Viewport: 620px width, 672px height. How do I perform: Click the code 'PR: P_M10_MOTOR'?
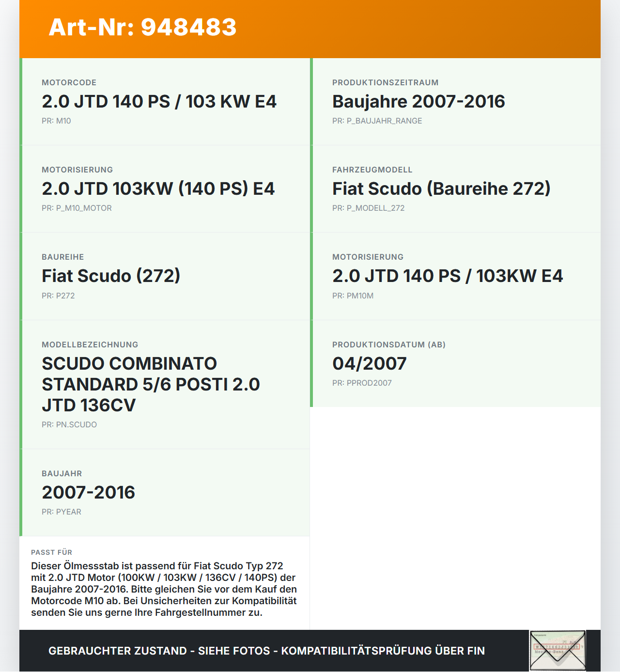click(77, 208)
